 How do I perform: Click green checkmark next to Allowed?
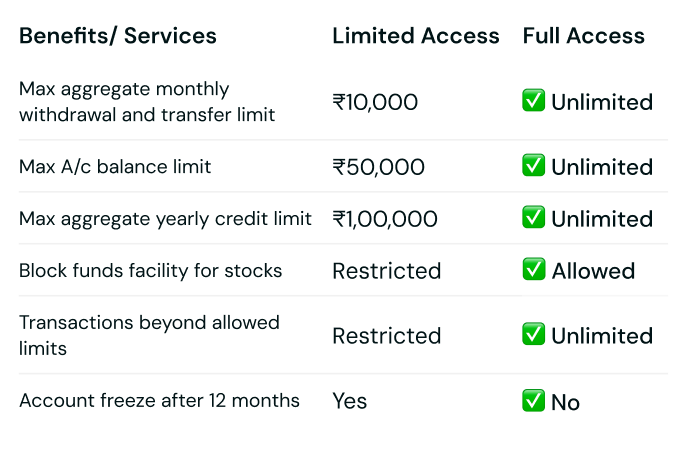tap(533, 270)
